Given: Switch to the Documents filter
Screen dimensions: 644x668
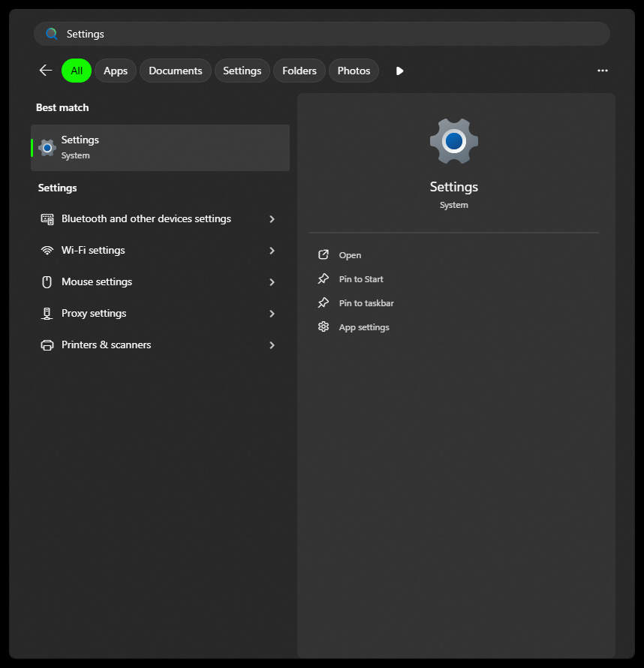Looking at the screenshot, I should [x=176, y=71].
